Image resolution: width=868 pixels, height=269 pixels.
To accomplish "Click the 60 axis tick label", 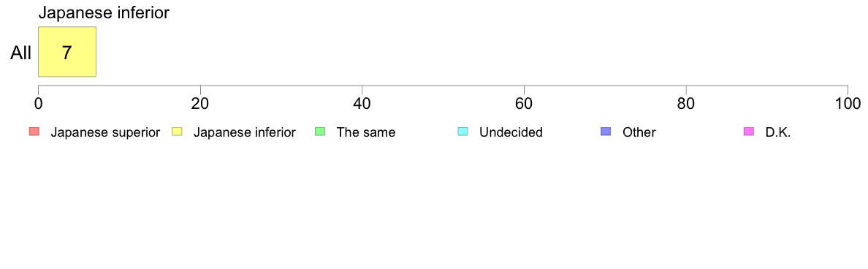I will (524, 103).
